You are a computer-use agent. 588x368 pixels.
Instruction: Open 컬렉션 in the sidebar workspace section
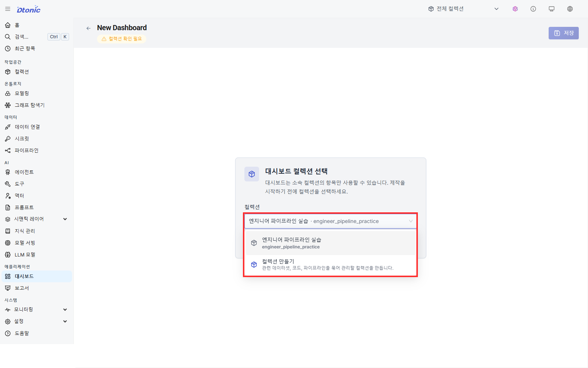[37, 72]
